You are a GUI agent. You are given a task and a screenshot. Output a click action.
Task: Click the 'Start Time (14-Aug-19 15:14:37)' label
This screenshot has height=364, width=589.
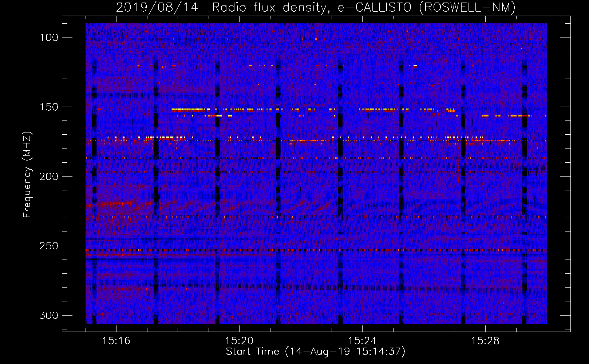(x=316, y=352)
